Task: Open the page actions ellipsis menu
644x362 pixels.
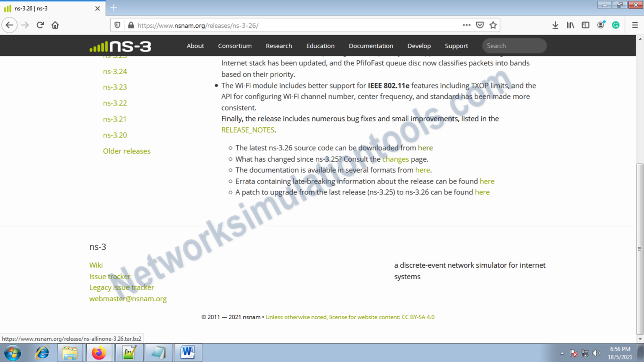Action: 466,25
